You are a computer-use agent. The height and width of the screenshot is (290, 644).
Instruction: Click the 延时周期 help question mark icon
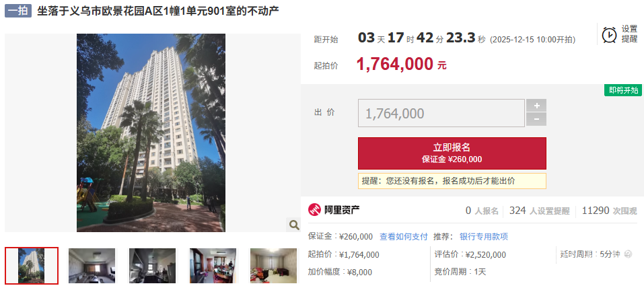(628, 254)
